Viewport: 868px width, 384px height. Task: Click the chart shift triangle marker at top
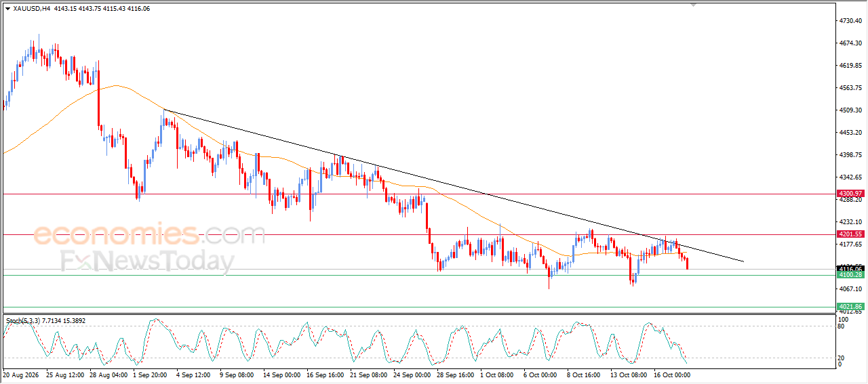click(693, 5)
